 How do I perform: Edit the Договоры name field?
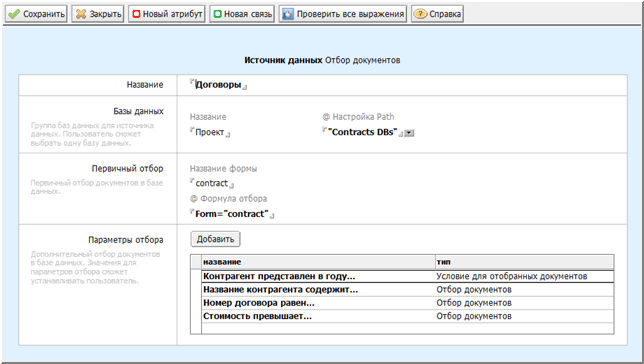218,85
